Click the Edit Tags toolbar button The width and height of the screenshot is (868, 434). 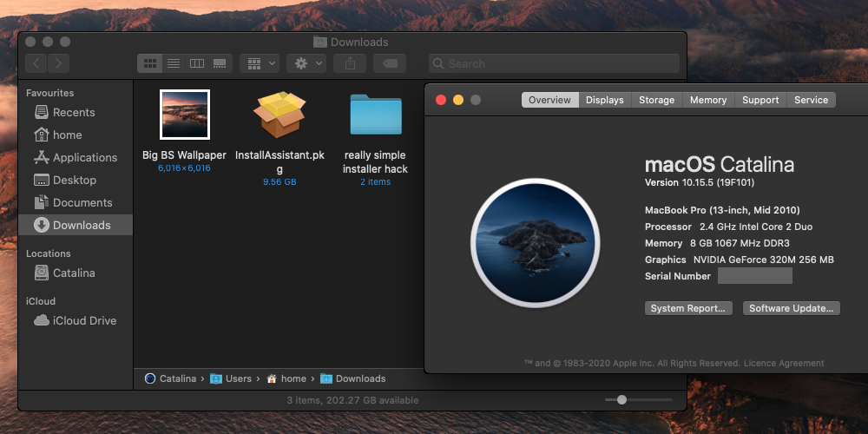point(390,63)
